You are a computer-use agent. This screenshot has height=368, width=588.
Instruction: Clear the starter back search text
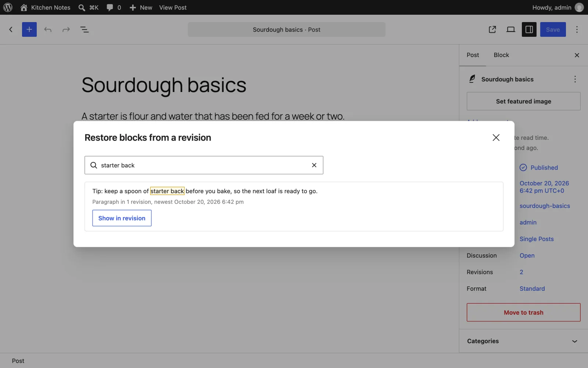[314, 165]
